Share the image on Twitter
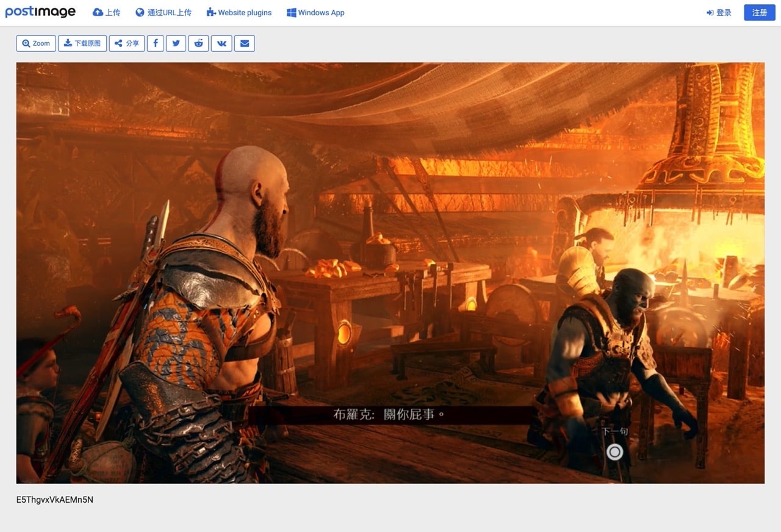Viewport: 781px width, 532px height. click(176, 43)
